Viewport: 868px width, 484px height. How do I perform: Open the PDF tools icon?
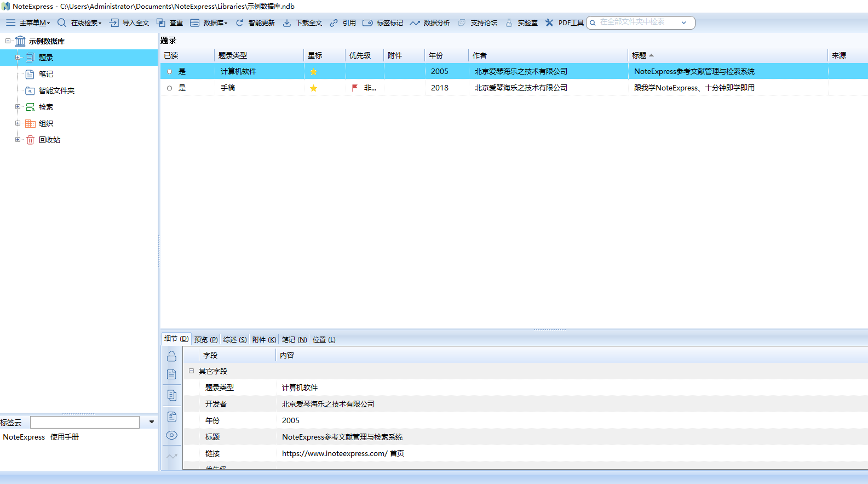[549, 22]
